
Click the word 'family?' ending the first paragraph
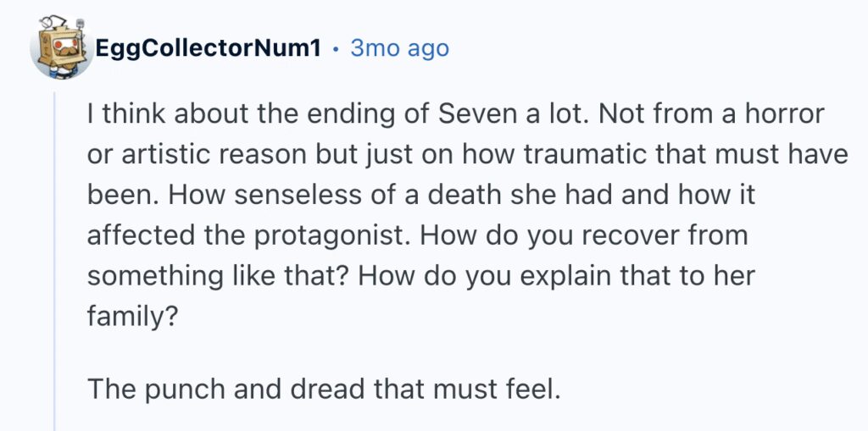click(x=131, y=317)
